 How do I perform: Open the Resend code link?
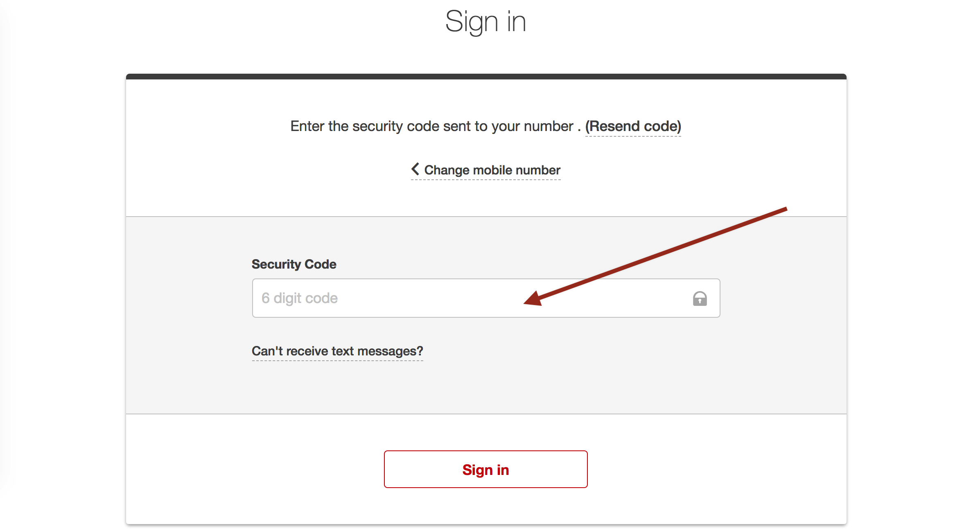[x=633, y=126]
